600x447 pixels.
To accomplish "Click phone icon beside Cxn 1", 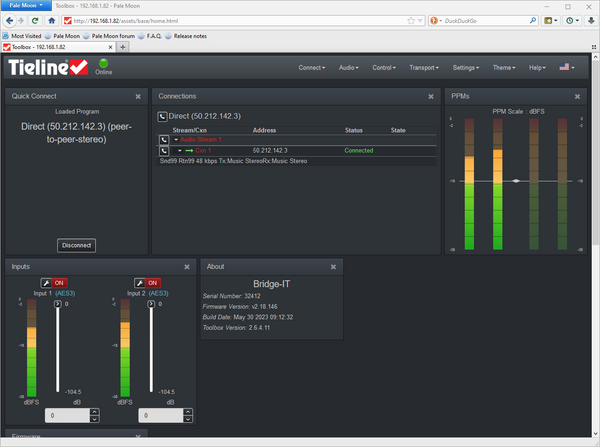I will tap(164, 150).
